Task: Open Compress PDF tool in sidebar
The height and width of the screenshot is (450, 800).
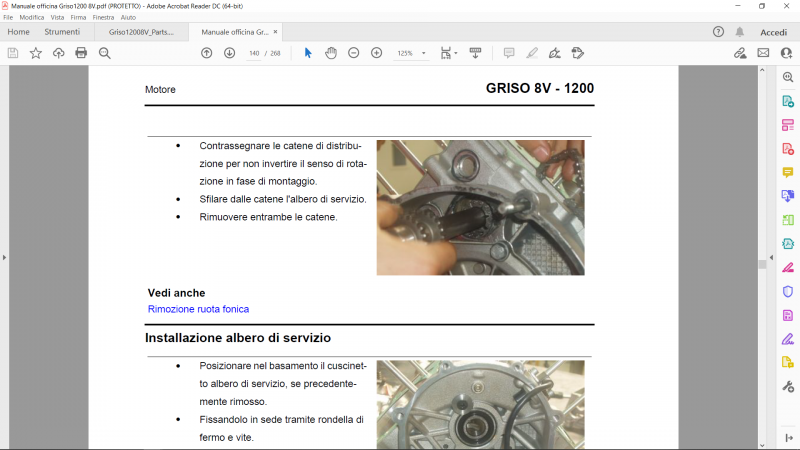Action: 788,244
